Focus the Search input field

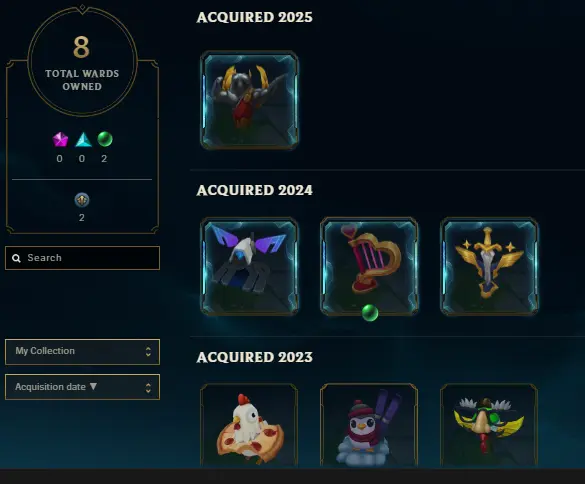(82, 258)
